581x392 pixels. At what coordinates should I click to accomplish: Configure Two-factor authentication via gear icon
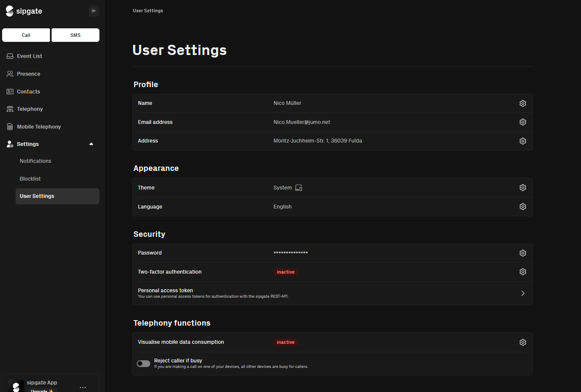(523, 272)
